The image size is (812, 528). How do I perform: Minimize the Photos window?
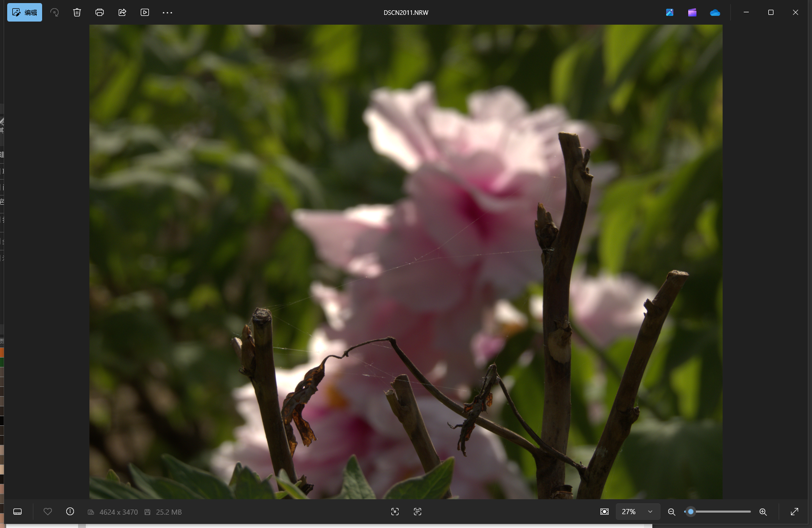pos(746,12)
